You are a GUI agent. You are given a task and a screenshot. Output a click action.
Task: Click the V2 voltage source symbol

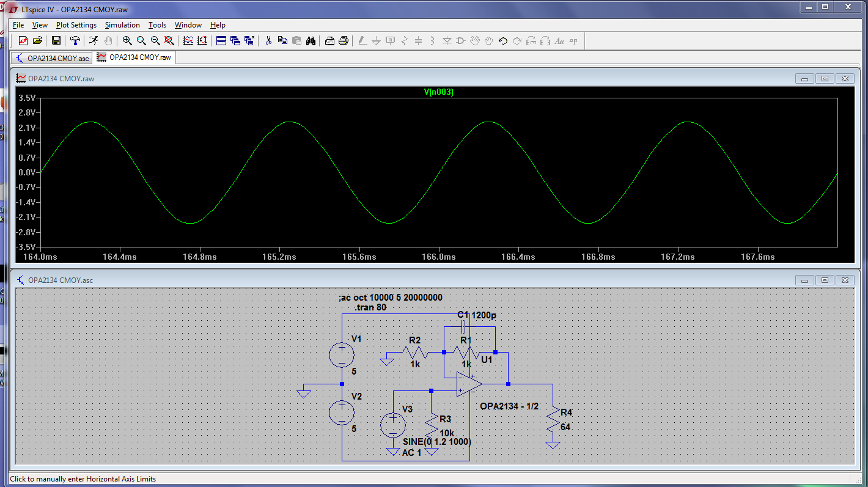(x=342, y=412)
